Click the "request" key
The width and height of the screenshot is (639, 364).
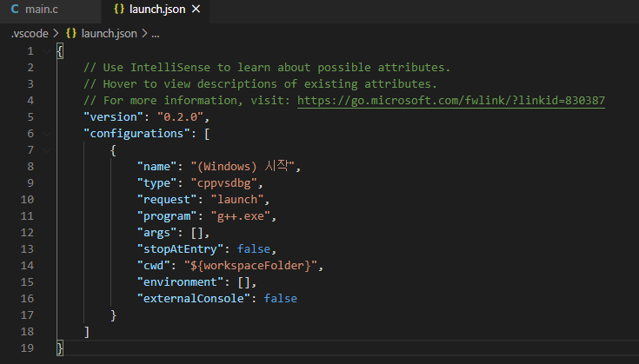pos(167,200)
